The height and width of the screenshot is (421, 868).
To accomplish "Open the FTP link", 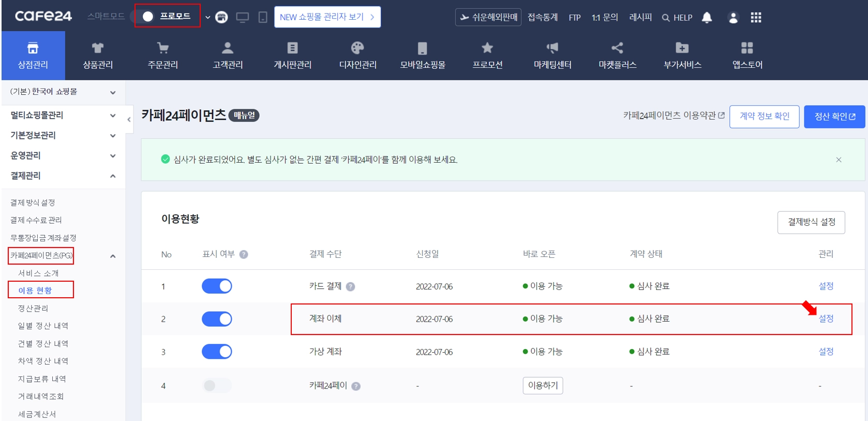I will point(575,18).
